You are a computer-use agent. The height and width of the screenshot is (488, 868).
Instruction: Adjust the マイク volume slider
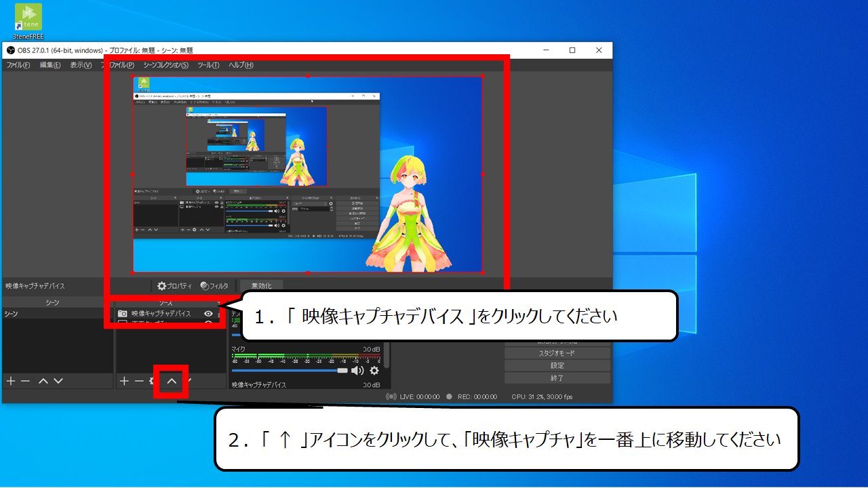290,371
